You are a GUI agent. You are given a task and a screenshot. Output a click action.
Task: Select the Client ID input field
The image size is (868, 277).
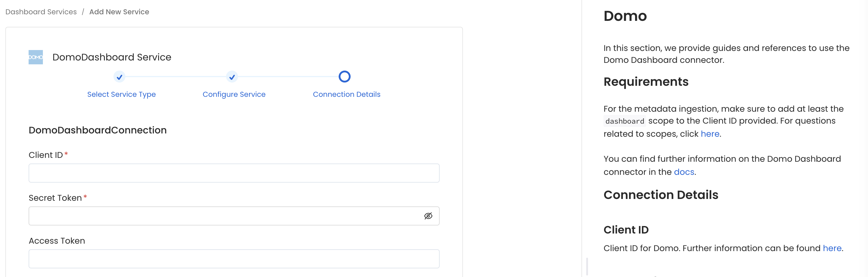234,173
